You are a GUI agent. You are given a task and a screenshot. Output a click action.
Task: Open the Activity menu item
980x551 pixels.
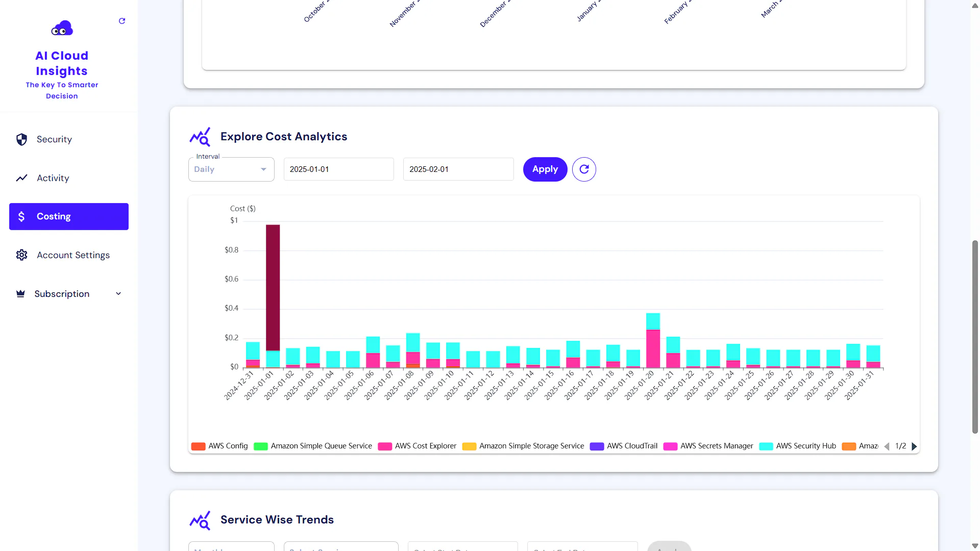(x=69, y=178)
